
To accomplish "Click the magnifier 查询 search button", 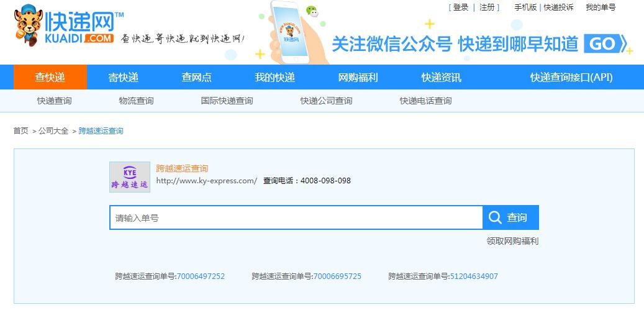I will [x=510, y=217].
